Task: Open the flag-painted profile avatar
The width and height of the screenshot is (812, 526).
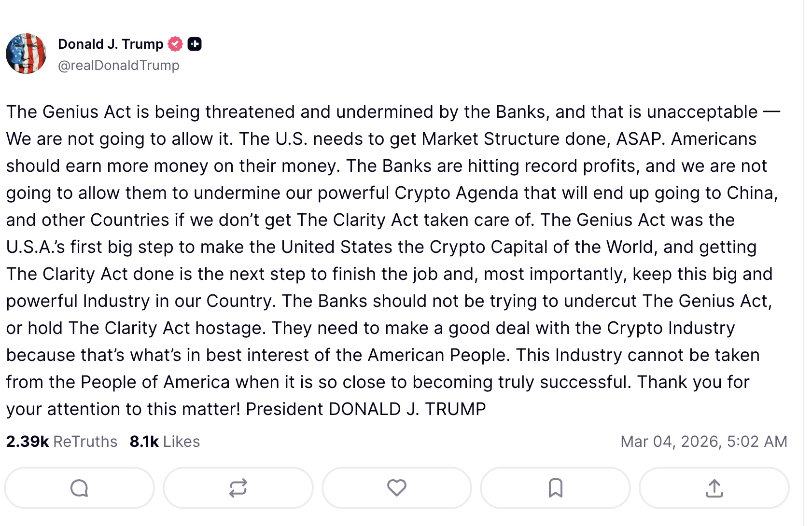Action: 26,54
